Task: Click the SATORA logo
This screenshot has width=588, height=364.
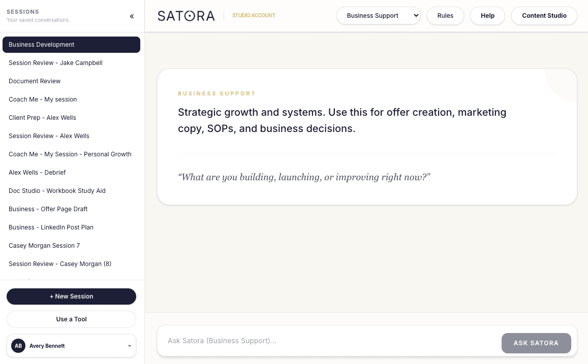Action: coord(186,16)
